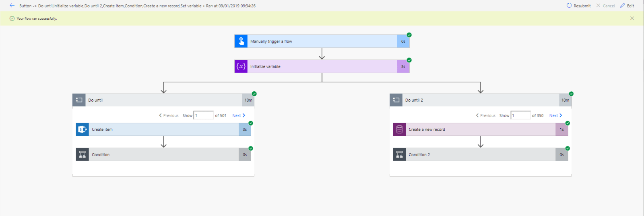Click success checkmark on Manually trigger a flow
644x216 pixels.
[409, 35]
